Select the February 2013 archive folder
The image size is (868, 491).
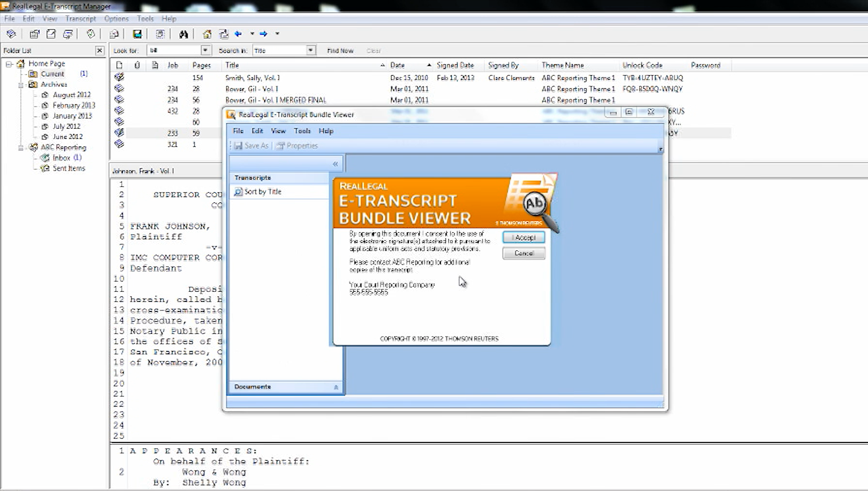point(74,105)
